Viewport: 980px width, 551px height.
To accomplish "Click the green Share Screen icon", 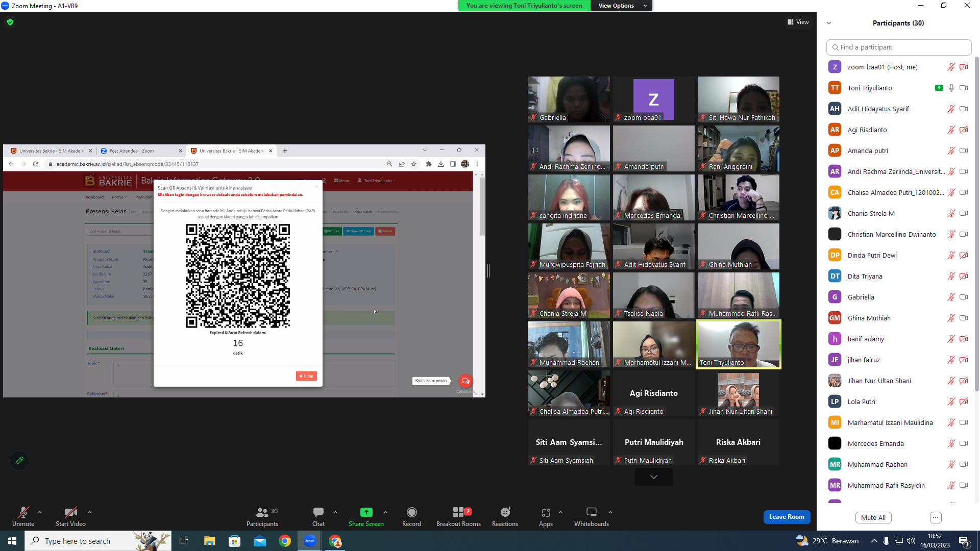I will 366,512.
